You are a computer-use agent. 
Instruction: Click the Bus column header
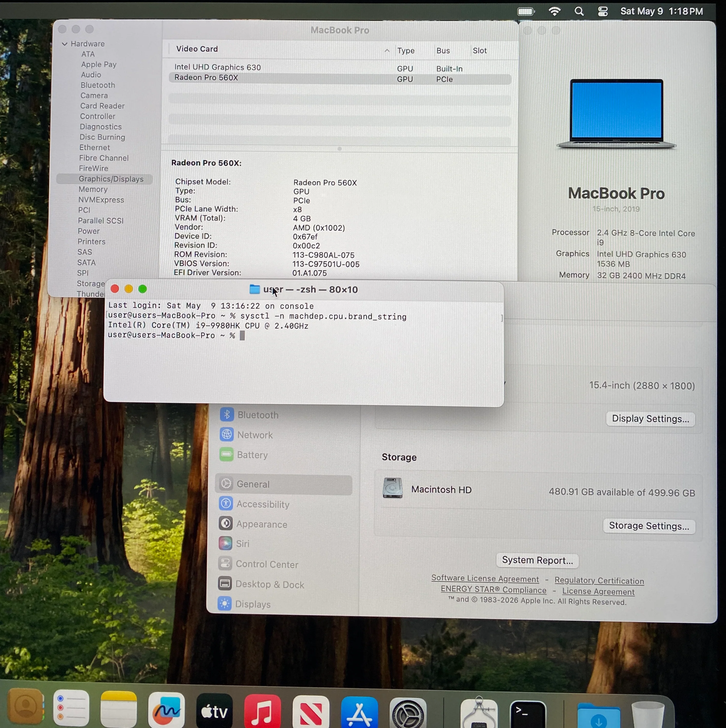pyautogui.click(x=443, y=51)
